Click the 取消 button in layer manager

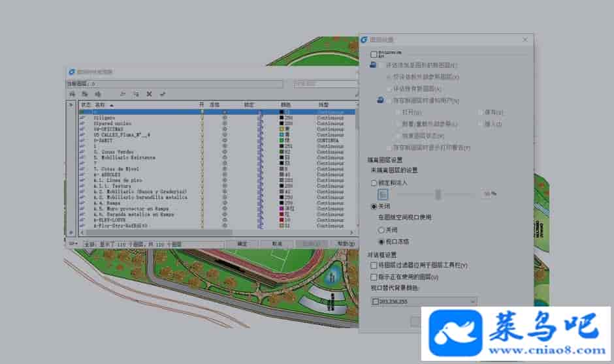(276, 243)
